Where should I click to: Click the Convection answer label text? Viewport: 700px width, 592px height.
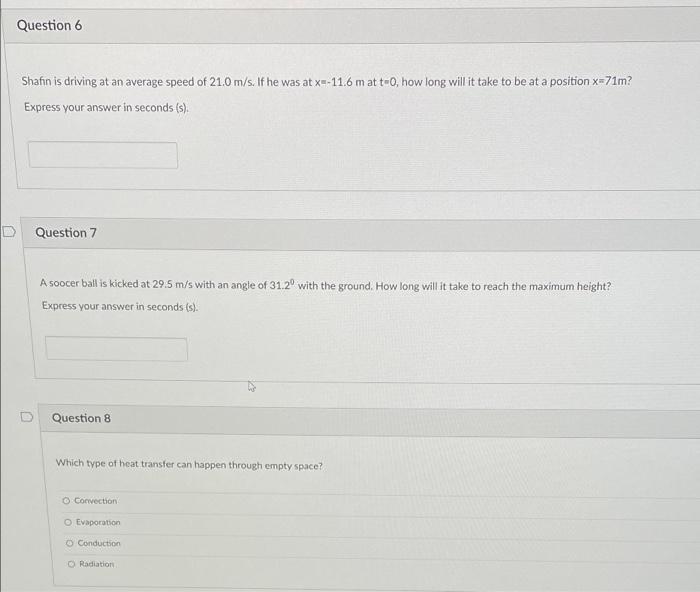pos(96,501)
